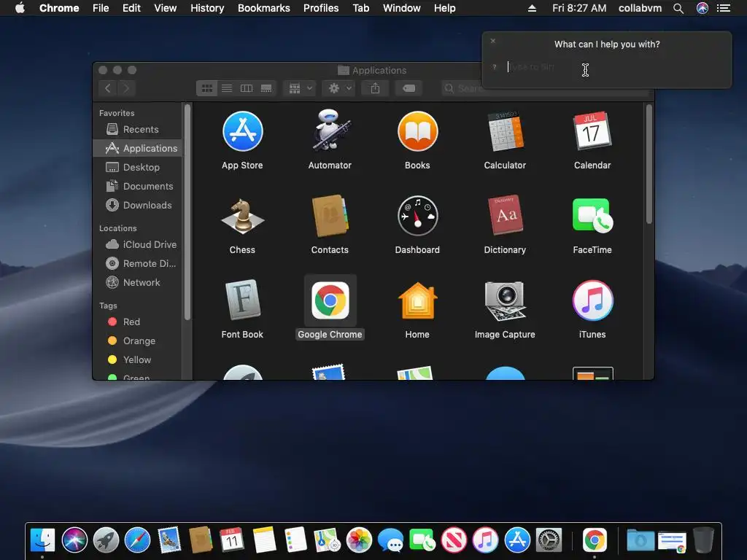The height and width of the screenshot is (560, 747).
Task: Select the Image Capture app icon
Action: 505,300
